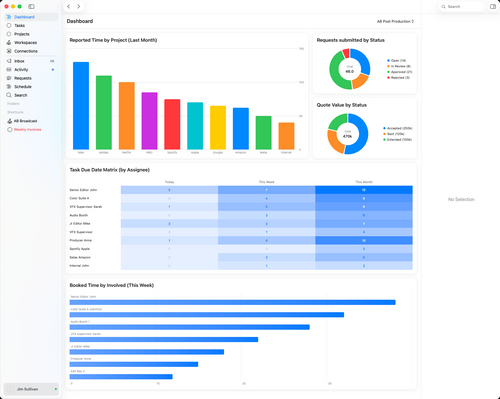The image size is (500, 399).
Task: Open Connections from the sidebar
Action: click(x=31, y=51)
